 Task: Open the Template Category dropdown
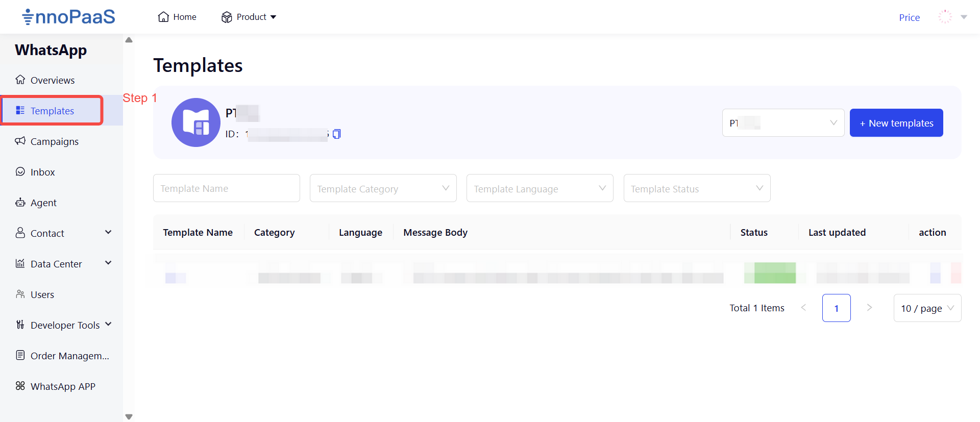[383, 188]
